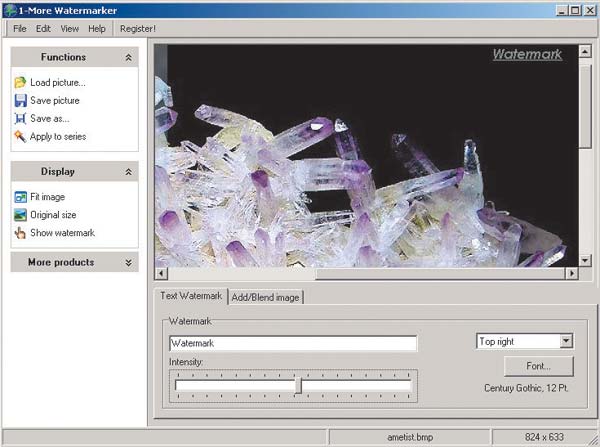Click the Show watermark hand icon
Image resolution: width=600 pixels, height=447 pixels.
[20, 233]
